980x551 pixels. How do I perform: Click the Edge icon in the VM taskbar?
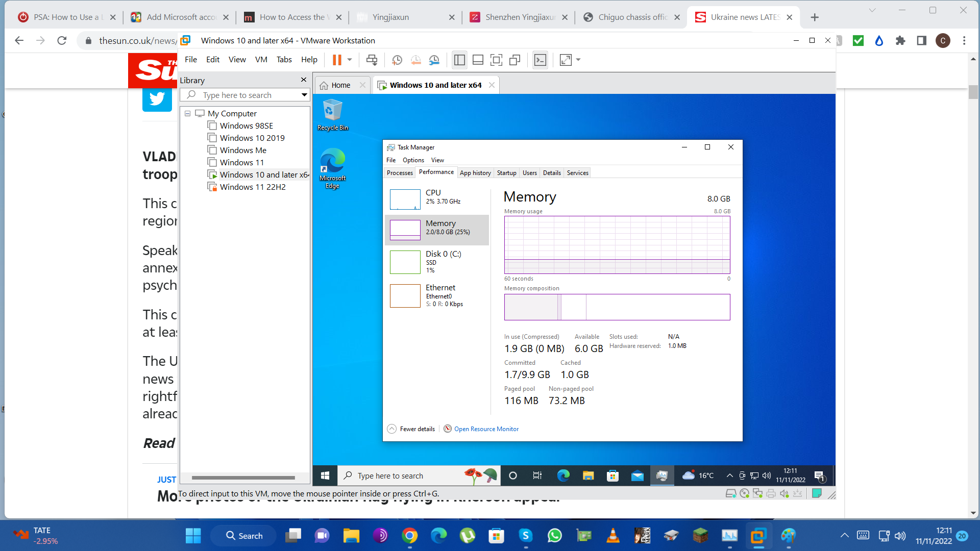point(563,475)
